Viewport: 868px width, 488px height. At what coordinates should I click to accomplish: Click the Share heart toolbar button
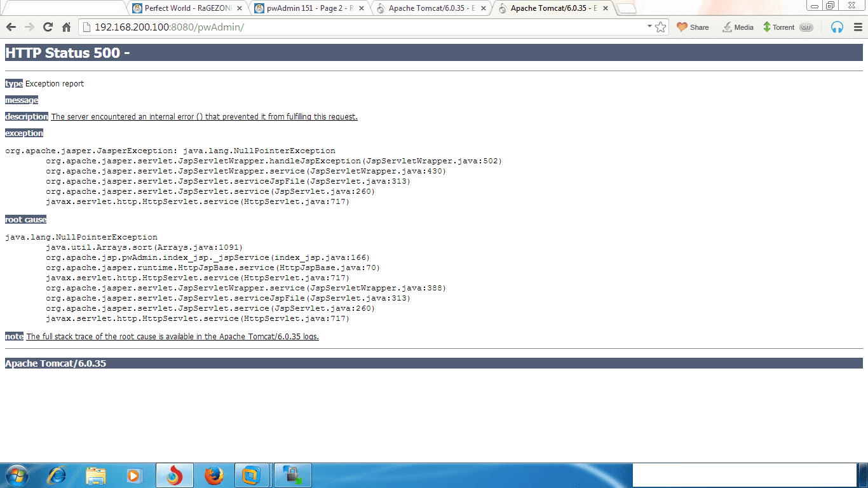[x=693, y=27]
